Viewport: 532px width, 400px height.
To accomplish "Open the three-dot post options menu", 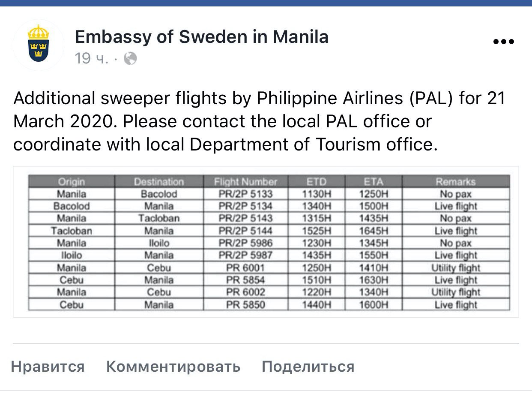I will click(x=503, y=42).
